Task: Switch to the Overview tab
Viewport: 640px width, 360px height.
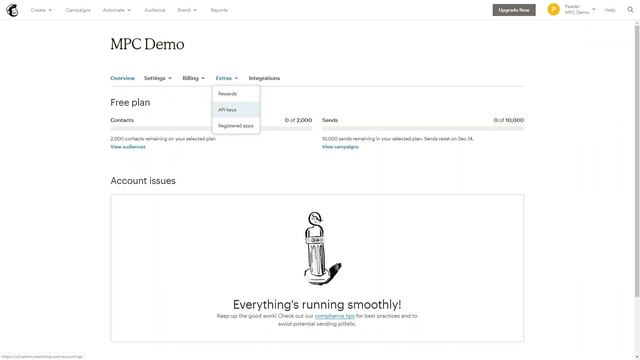Action: click(x=122, y=78)
